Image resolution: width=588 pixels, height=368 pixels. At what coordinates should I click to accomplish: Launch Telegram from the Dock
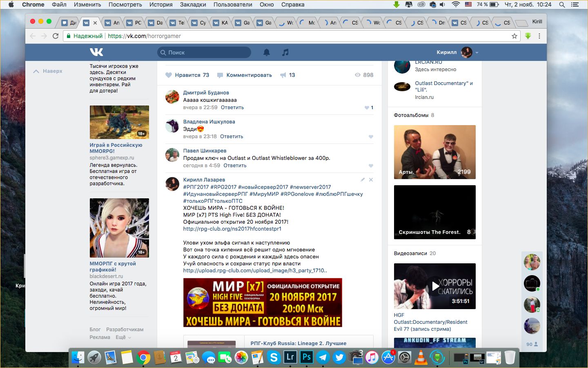click(x=323, y=357)
